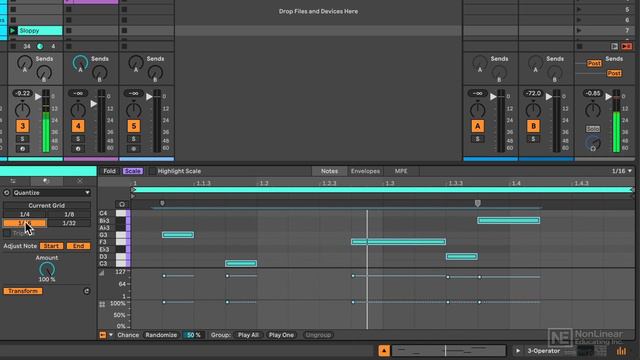640x360 pixels.
Task: Click the first Post button in Master sends
Action: 594,63
